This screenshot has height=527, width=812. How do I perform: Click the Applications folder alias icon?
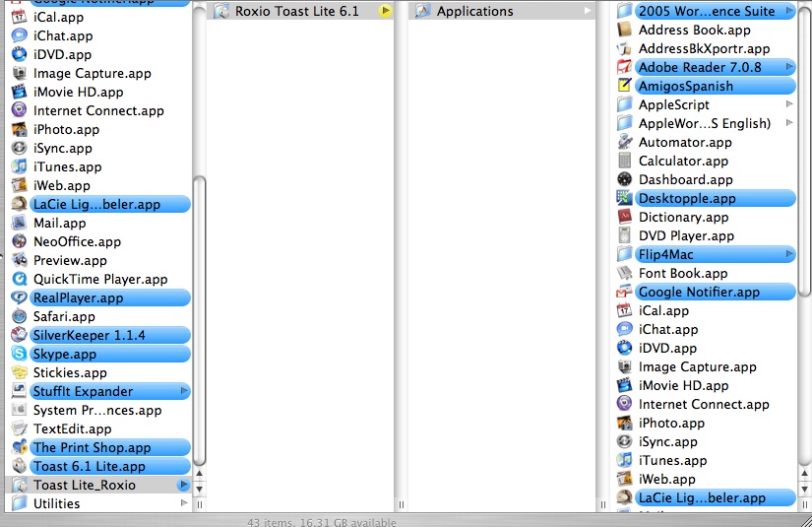pos(422,11)
